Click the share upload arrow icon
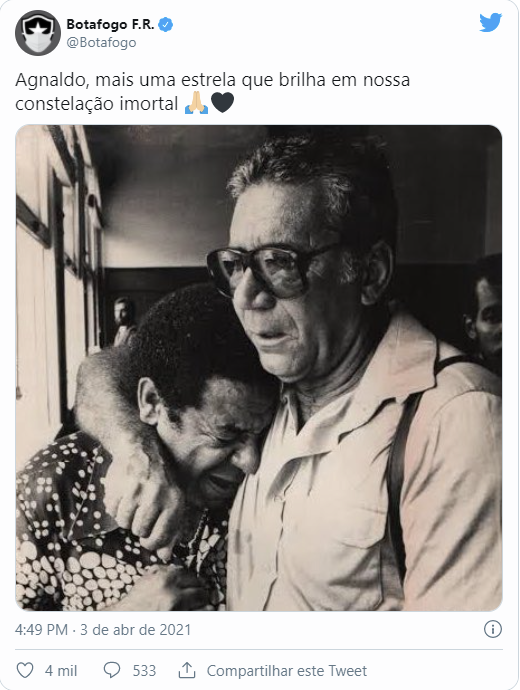 [187, 670]
